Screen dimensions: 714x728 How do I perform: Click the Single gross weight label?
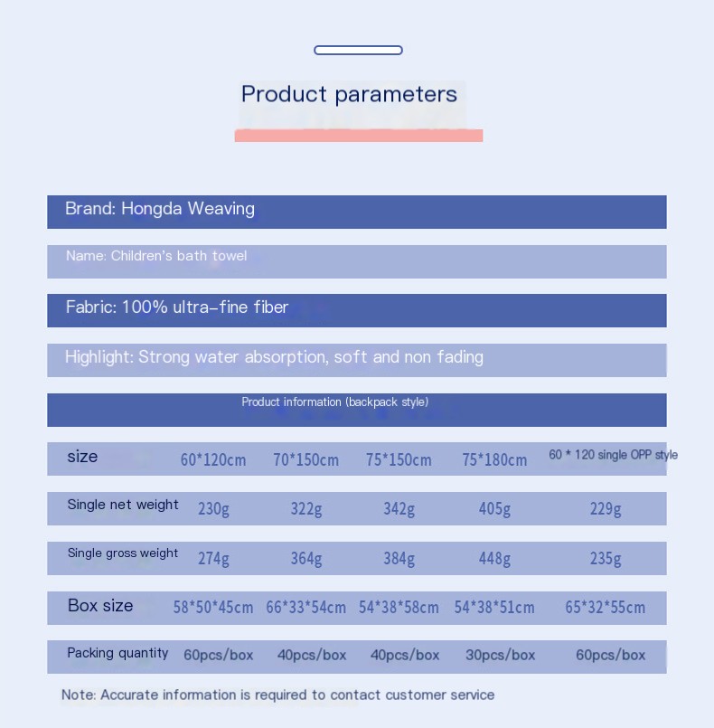(x=123, y=553)
